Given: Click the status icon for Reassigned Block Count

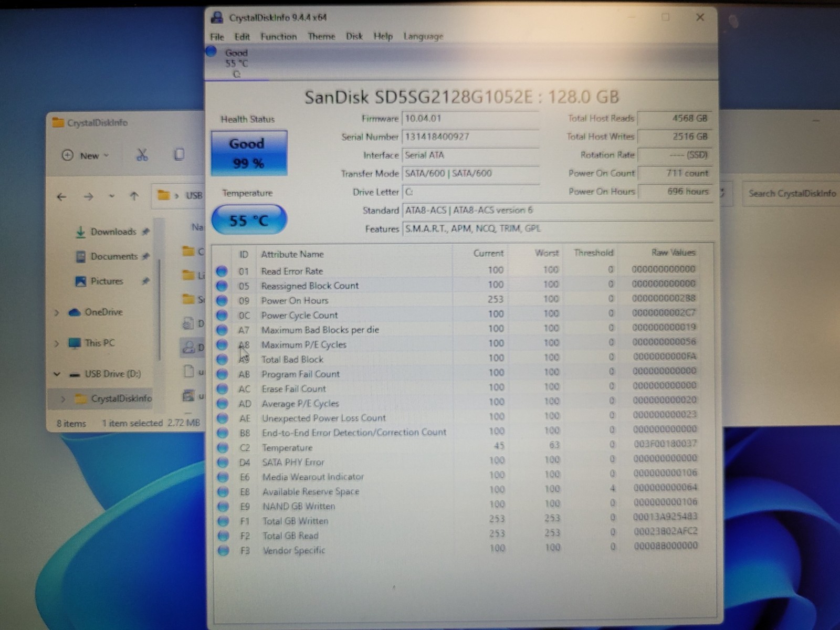Looking at the screenshot, I should point(222,286).
